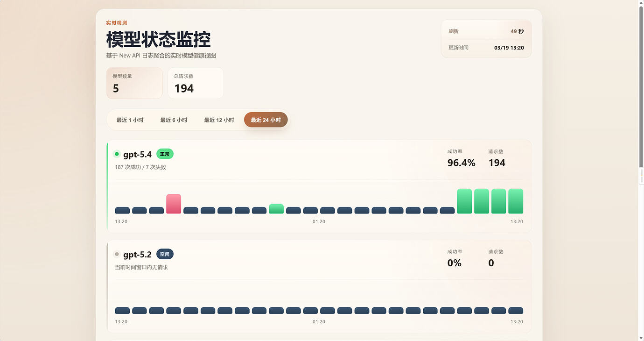The width and height of the screenshot is (644, 341).
Task: Click the 03/19 13:20 update time
Action: tap(509, 48)
